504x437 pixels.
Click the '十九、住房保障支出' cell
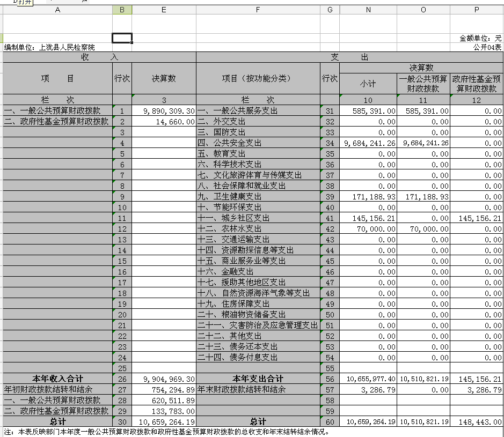click(x=258, y=303)
